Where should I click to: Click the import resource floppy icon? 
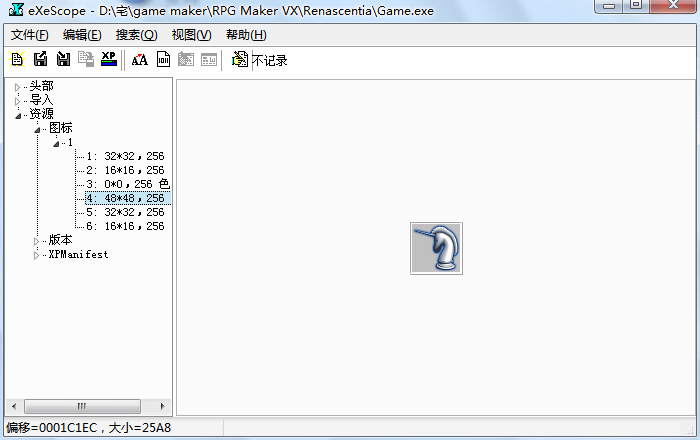[63, 59]
